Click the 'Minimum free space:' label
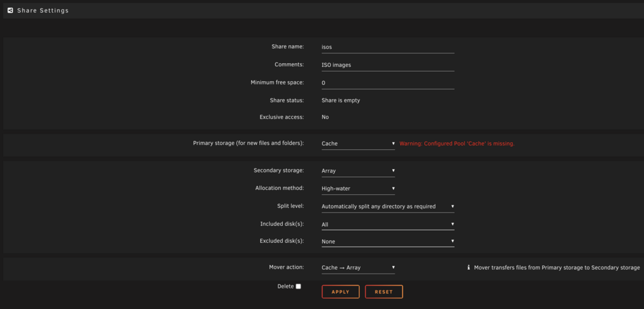644x309 pixels. [277, 82]
